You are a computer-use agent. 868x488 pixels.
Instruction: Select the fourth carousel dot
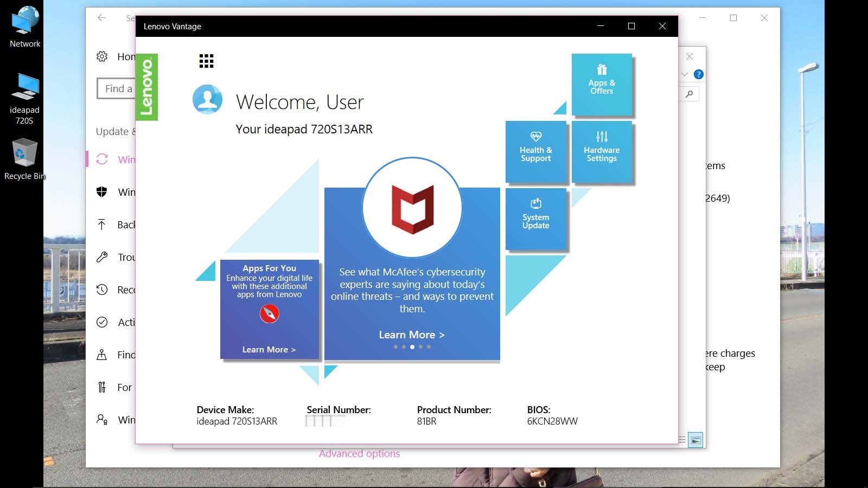[x=420, y=346]
